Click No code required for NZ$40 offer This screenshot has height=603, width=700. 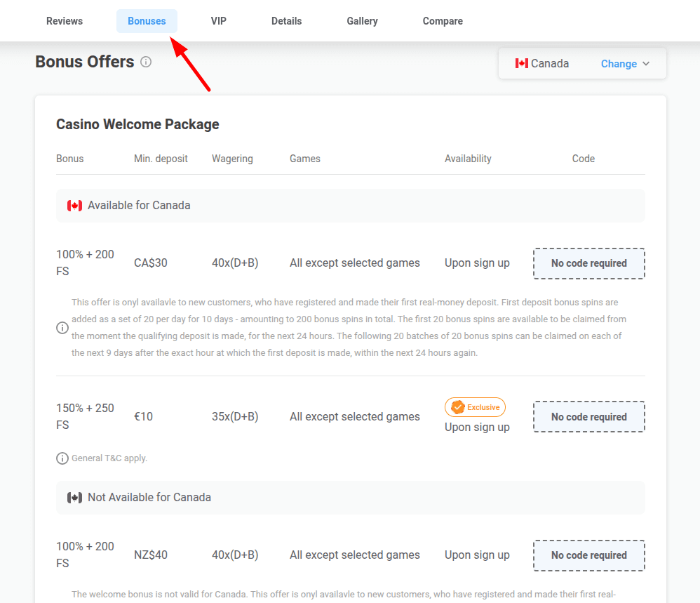(588, 555)
